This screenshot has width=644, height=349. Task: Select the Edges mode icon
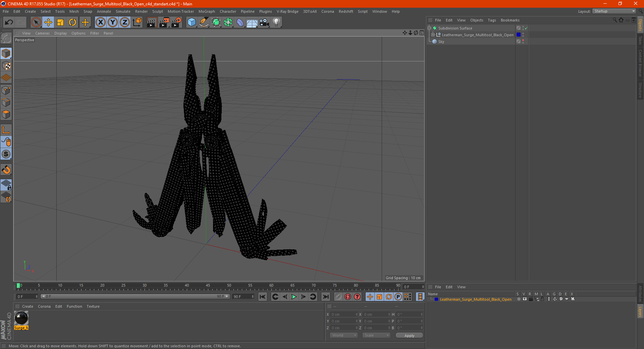tap(6, 102)
